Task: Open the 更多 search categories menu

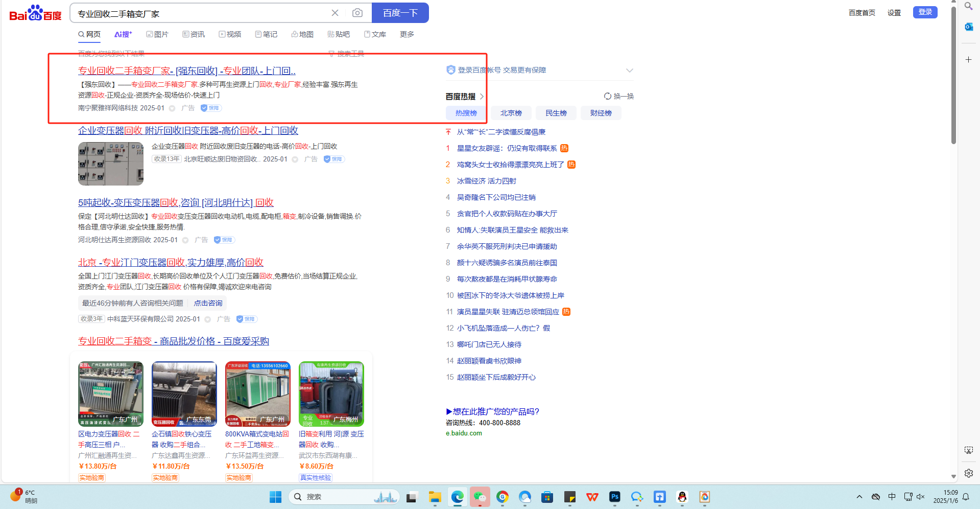Action: (x=407, y=34)
